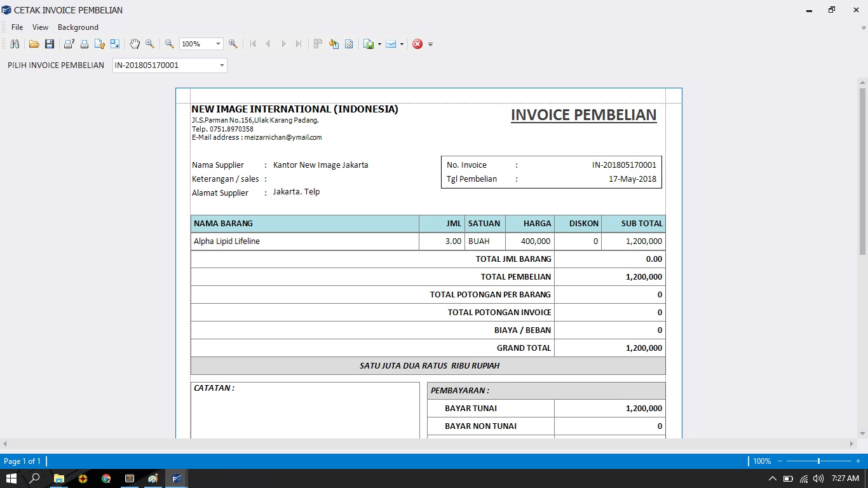Click the Page 1 of 1 status text
Image resolution: width=868 pixels, height=488 pixels.
pyautogui.click(x=22, y=461)
